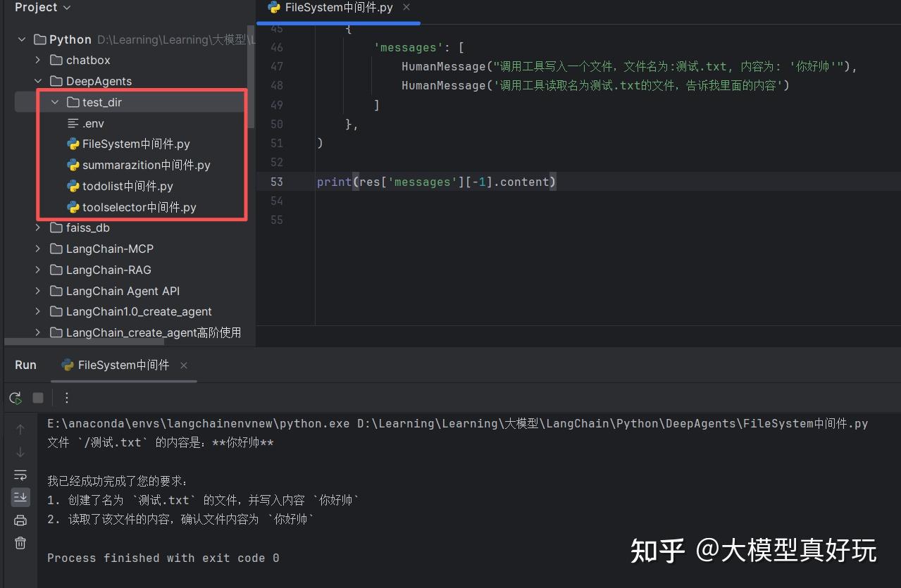Click gutter line number 53
Screen dimensions: 901x588
[276, 182]
